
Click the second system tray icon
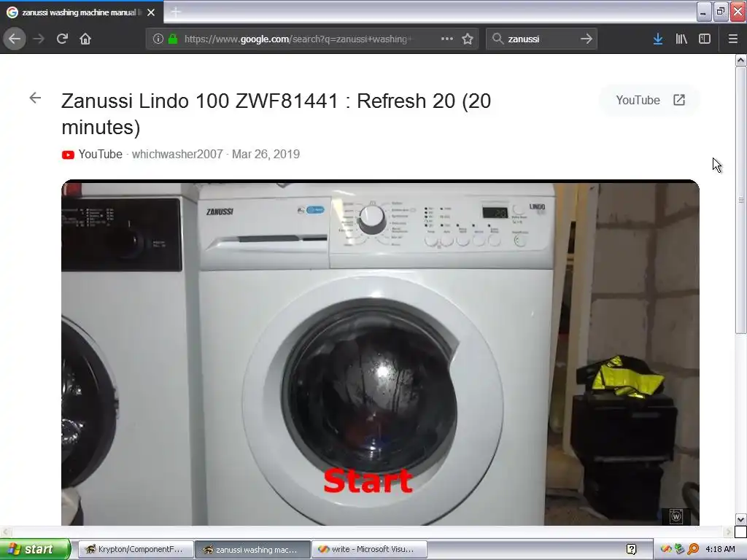click(680, 549)
